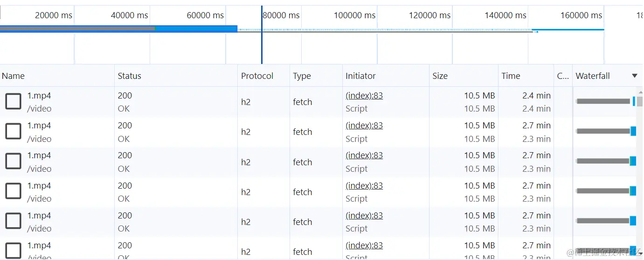
Task: Click the 100000 ms timeline marker
Action: [354, 15]
